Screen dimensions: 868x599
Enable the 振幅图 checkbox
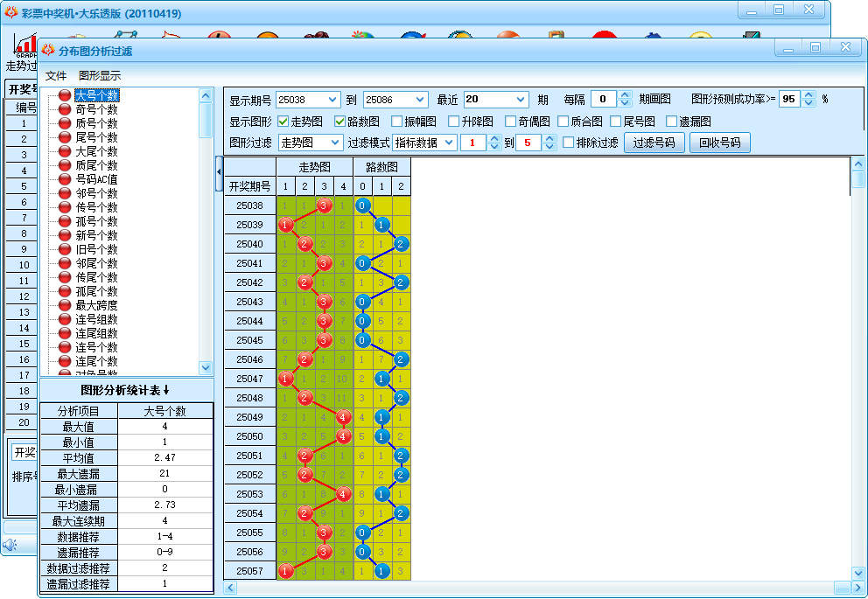[397, 122]
